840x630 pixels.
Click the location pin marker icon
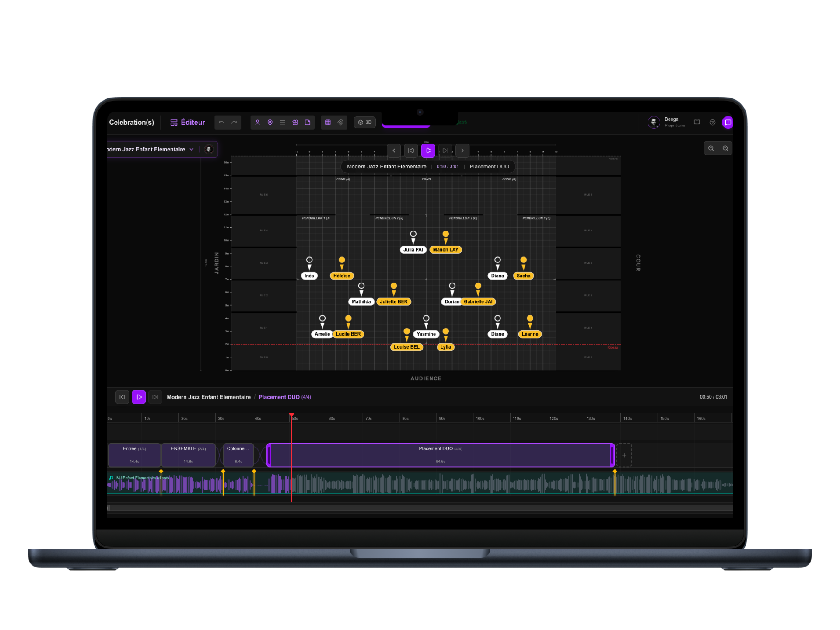pyautogui.click(x=270, y=122)
